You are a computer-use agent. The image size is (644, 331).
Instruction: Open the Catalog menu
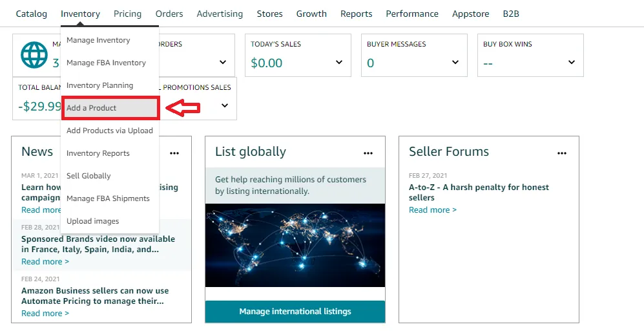pos(31,14)
